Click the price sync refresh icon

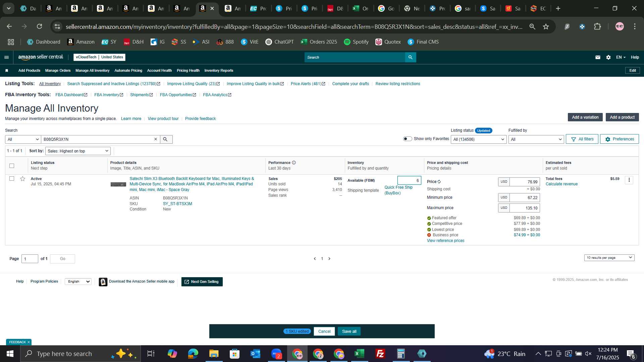(439, 182)
